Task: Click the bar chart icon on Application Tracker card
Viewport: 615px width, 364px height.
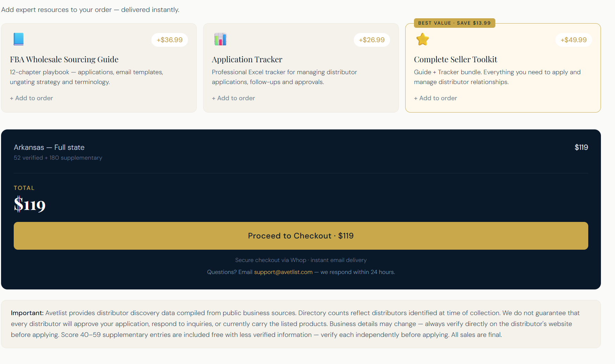Action: [220, 39]
